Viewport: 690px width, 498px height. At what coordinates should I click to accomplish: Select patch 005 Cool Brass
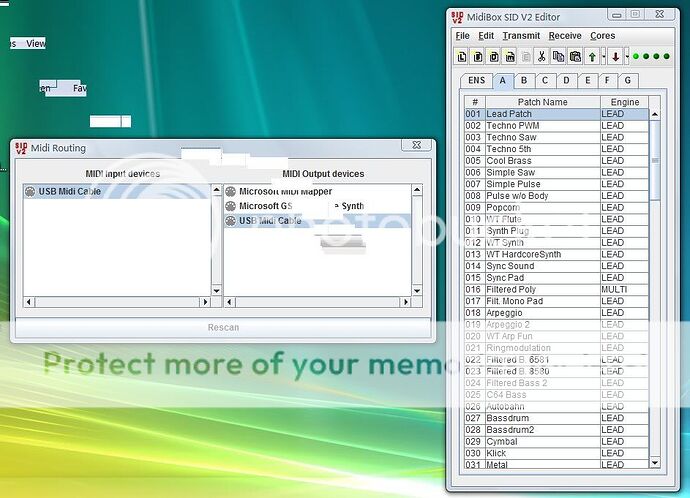[x=557, y=161]
